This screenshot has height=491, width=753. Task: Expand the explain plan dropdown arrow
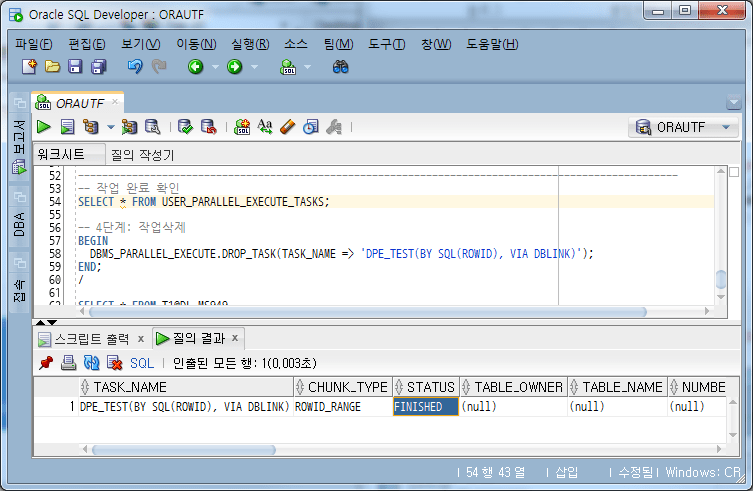tap(111, 127)
